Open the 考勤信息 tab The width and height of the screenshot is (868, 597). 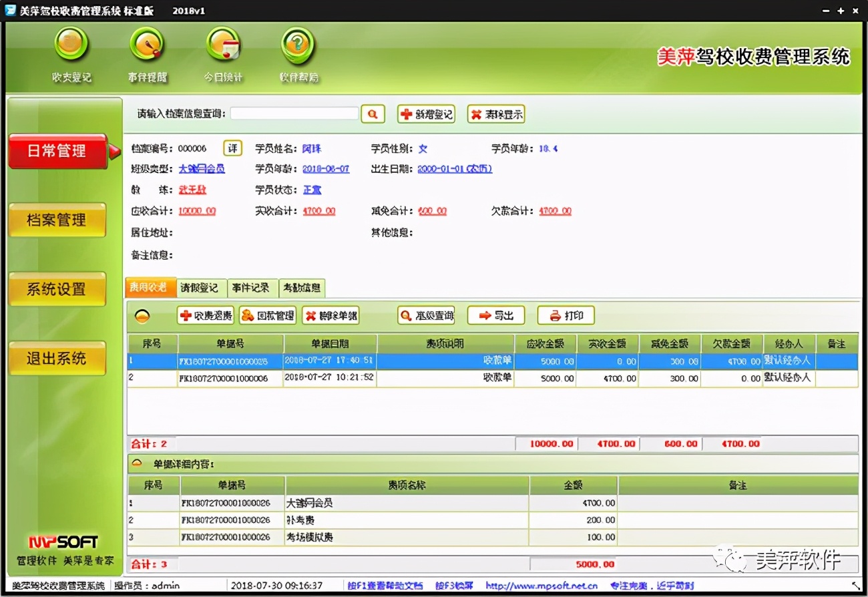(301, 288)
